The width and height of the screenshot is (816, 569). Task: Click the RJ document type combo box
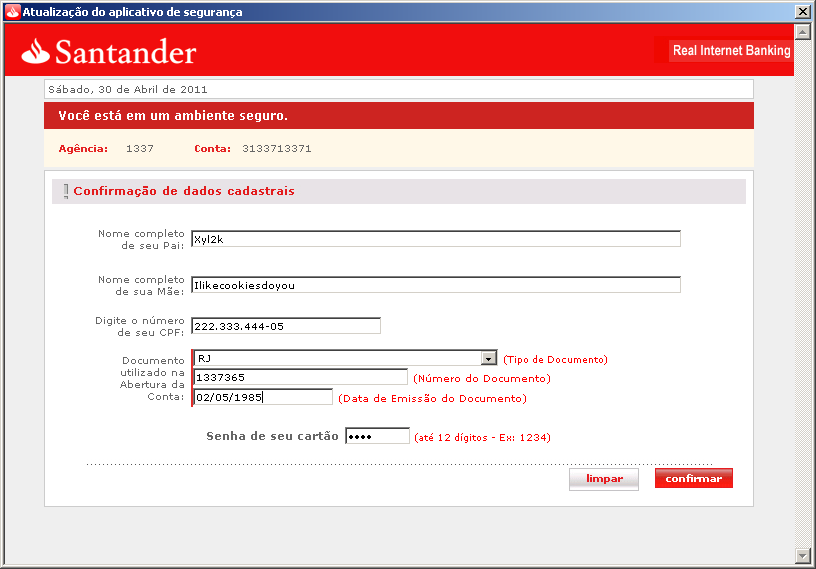[345, 359]
